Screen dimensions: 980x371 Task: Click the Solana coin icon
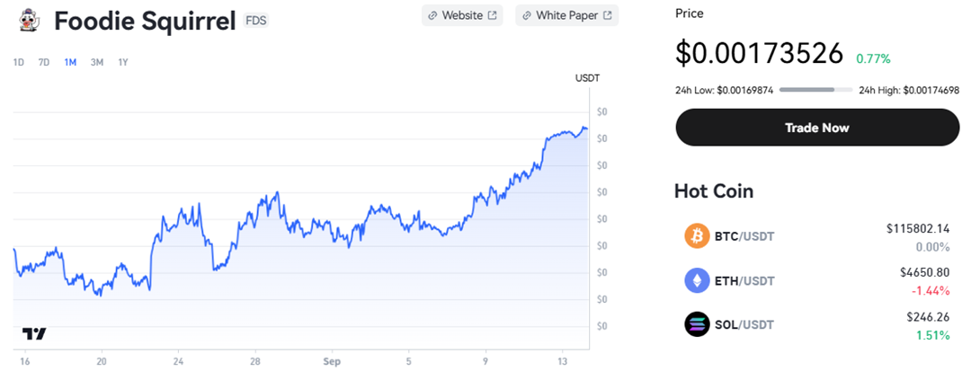697,324
